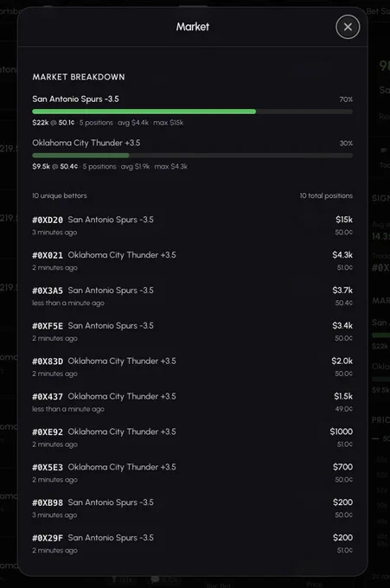Open bettor #0XE92 position
This screenshot has height=588, width=390.
tap(192, 438)
